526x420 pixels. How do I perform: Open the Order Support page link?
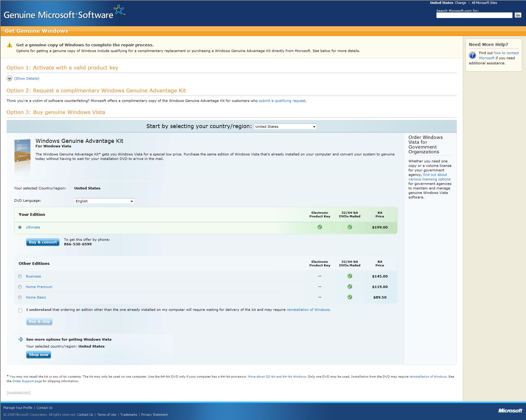pyautogui.click(x=27, y=381)
